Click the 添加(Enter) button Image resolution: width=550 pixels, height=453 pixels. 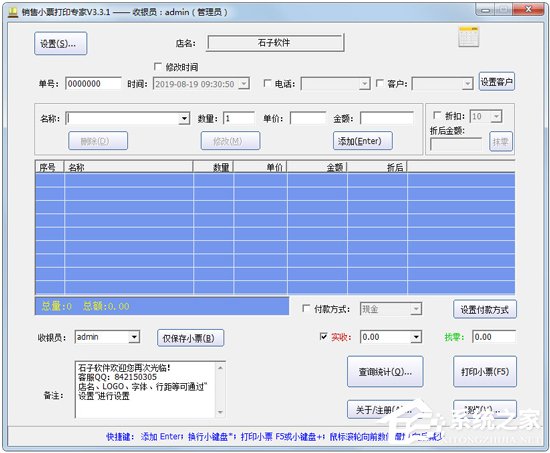[363, 141]
